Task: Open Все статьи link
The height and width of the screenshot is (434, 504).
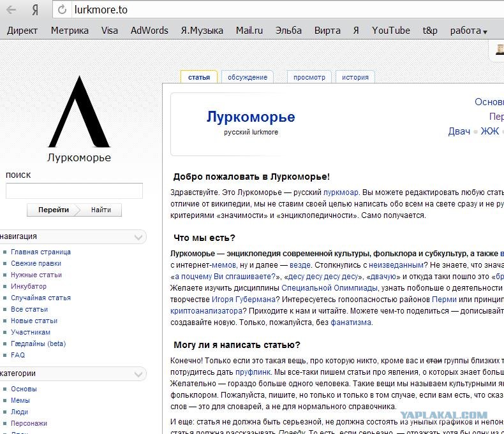Action: pyautogui.click(x=29, y=310)
